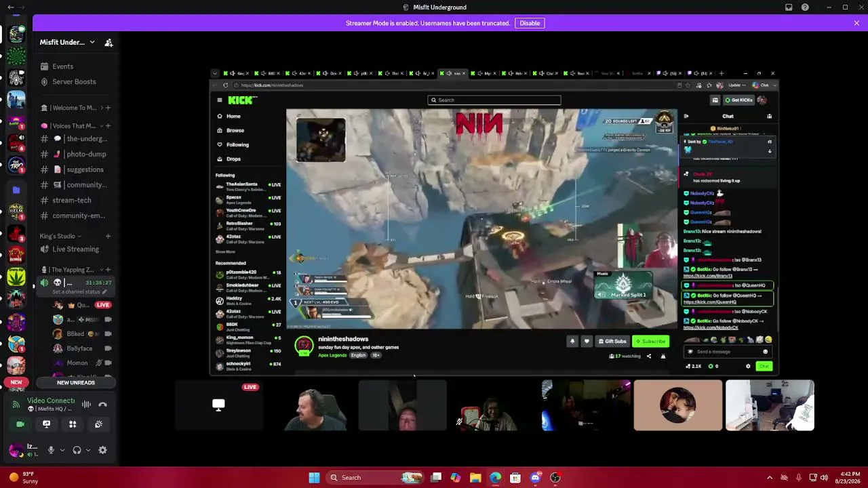
Task: Click Get KICKs button in stream
Action: click(738, 100)
